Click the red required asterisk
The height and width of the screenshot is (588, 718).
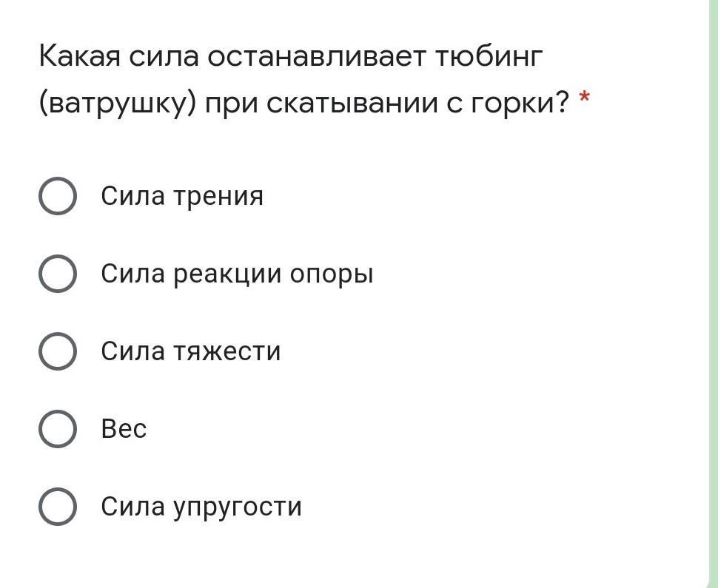tap(584, 98)
